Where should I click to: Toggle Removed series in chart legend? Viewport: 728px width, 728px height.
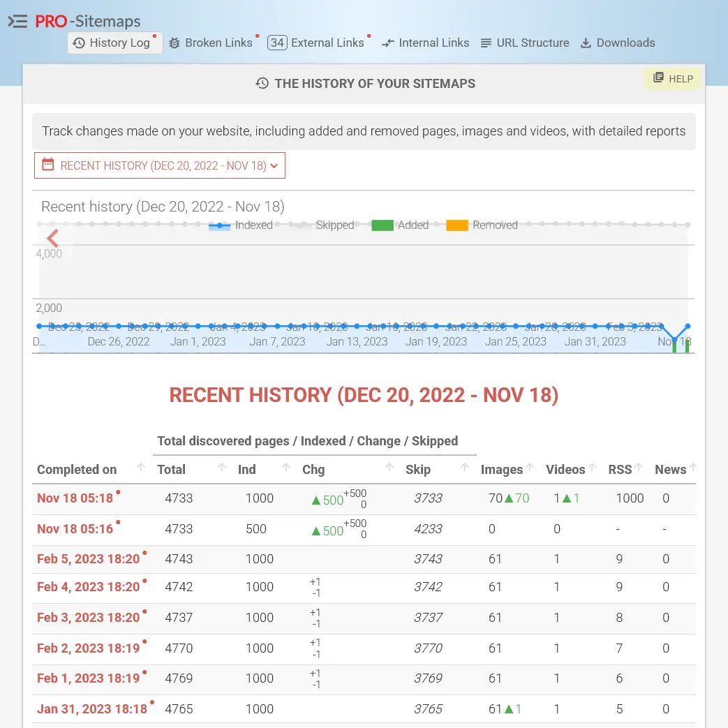482,225
